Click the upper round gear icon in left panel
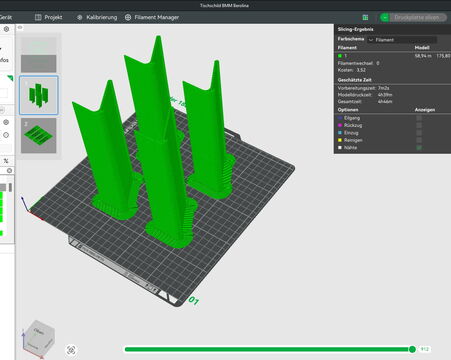 [6, 122]
